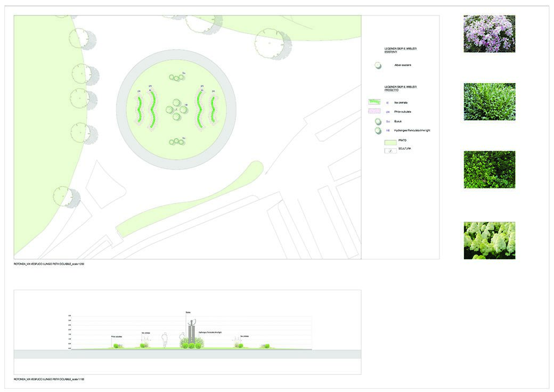Click 'Hydrangea Paniculata lime light' label in section

pos(210,332)
